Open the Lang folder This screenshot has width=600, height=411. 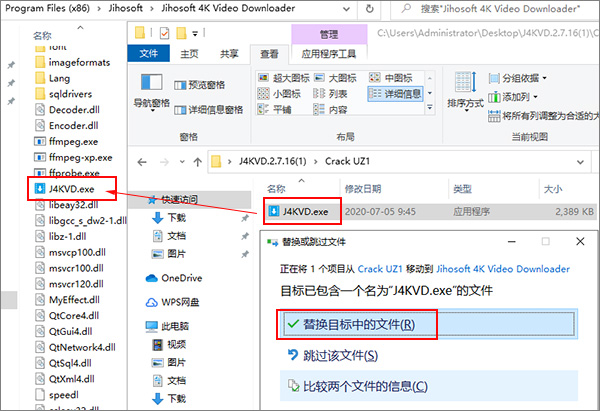coord(52,78)
